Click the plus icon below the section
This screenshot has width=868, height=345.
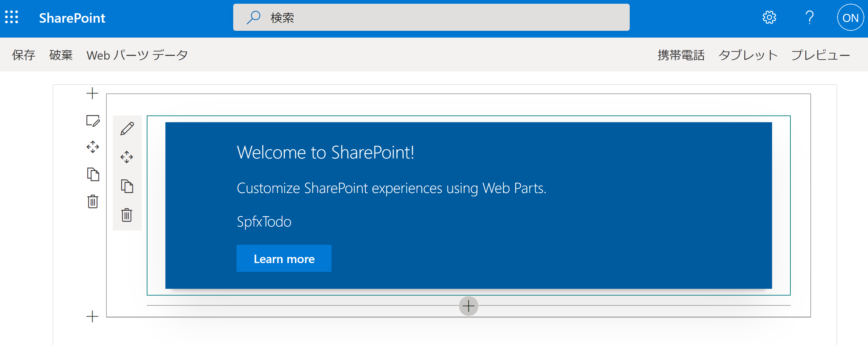[x=92, y=317]
